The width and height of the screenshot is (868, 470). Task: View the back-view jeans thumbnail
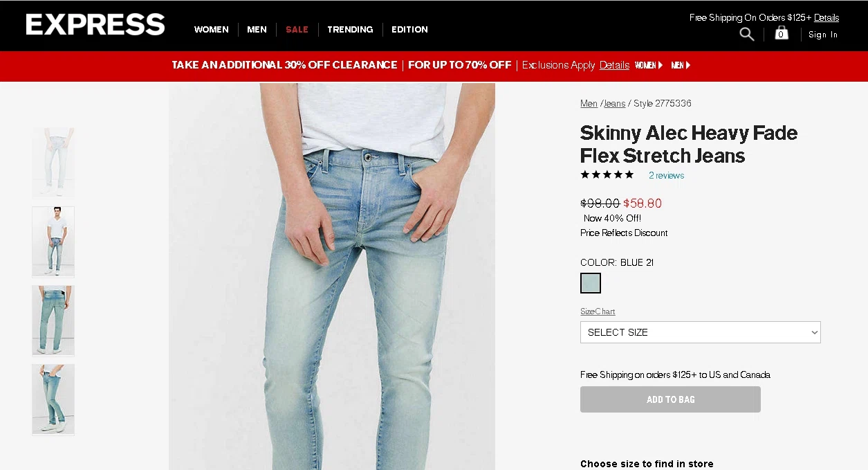pyautogui.click(x=53, y=320)
